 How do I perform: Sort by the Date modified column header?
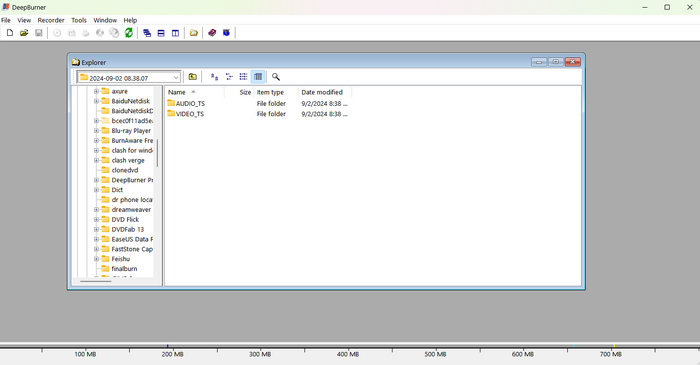(x=325, y=92)
